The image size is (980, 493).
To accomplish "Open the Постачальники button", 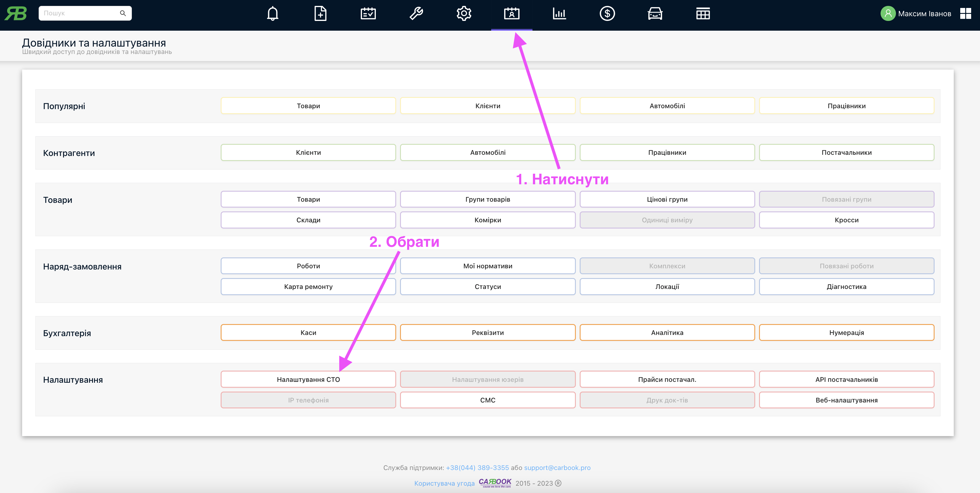I will tap(846, 152).
